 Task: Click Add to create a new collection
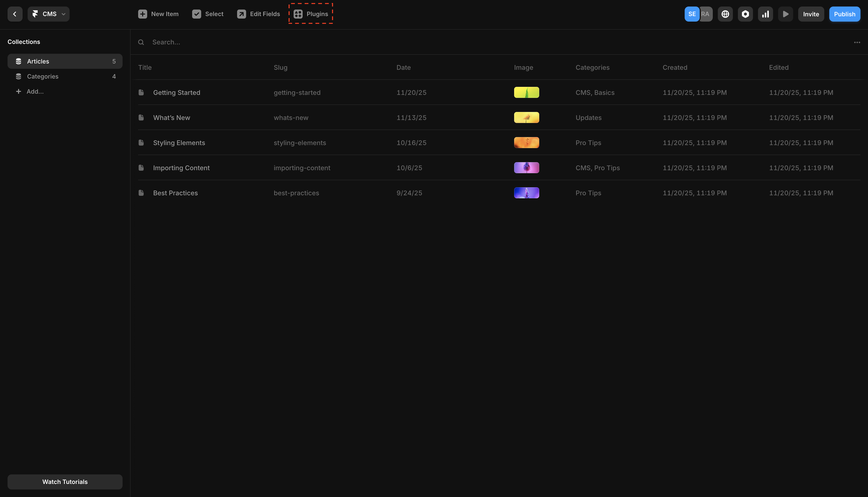(x=35, y=91)
